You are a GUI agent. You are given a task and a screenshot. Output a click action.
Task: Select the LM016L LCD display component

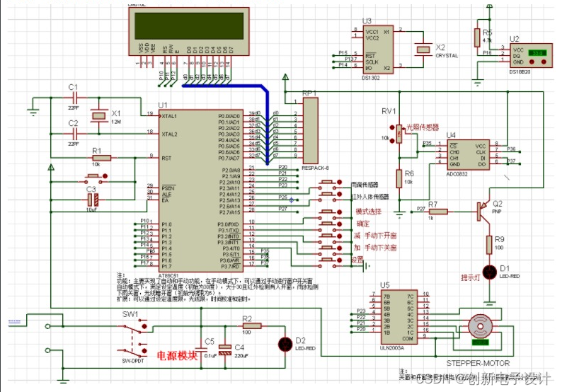tap(189, 31)
